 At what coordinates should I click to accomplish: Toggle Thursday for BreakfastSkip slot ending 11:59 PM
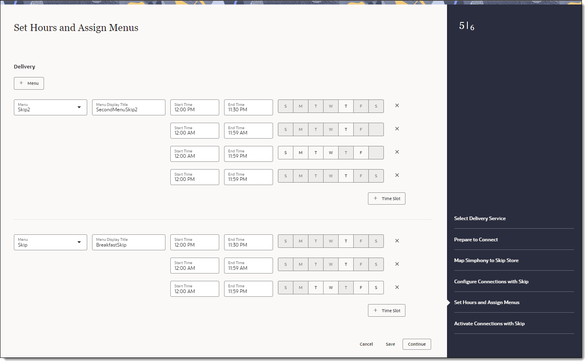346,288
